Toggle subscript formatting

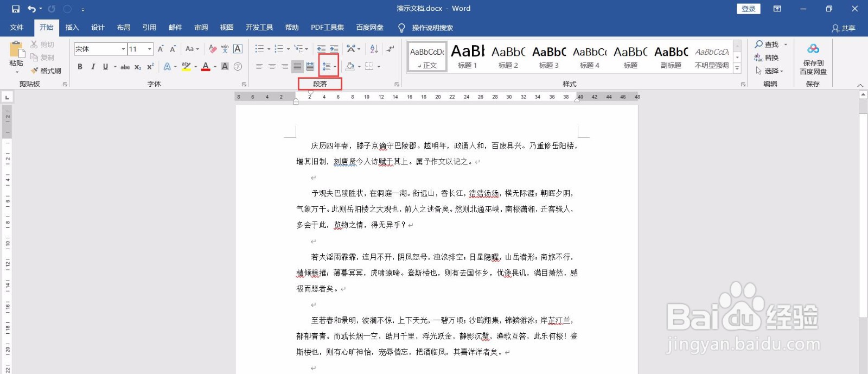(x=138, y=67)
